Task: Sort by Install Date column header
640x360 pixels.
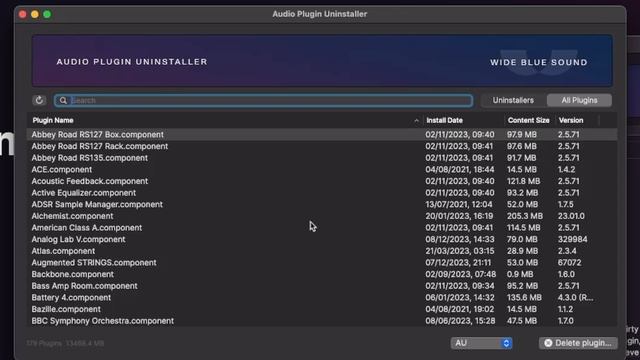Action: click(444, 120)
